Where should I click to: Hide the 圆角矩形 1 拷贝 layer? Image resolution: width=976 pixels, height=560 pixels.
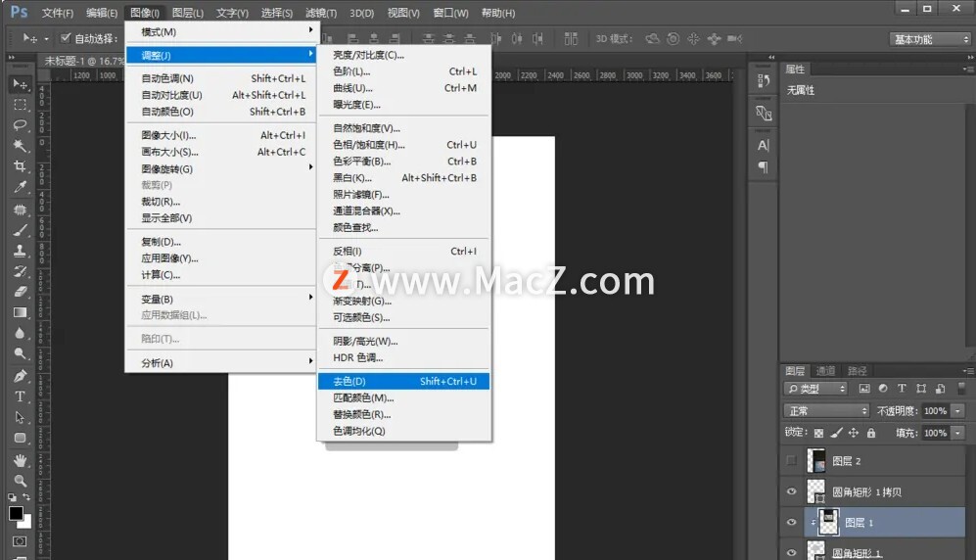792,491
